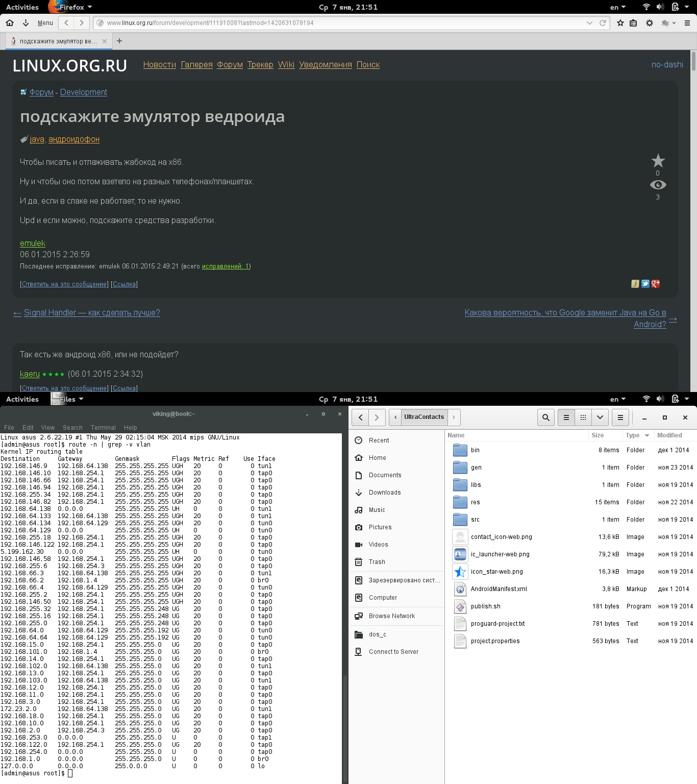
Task: Select the 'res' folder
Action: click(570, 502)
